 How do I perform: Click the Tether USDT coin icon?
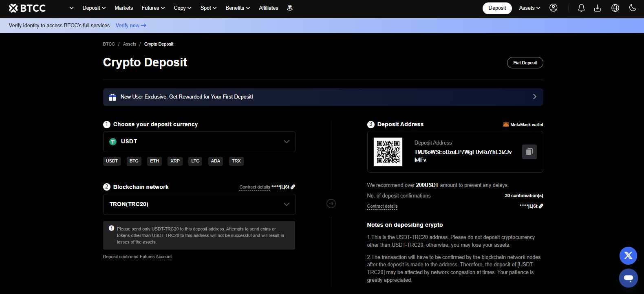pos(113,142)
